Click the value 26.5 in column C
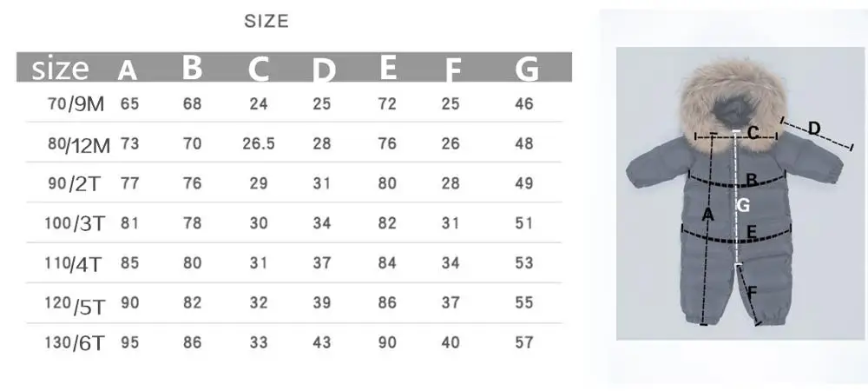The height and width of the screenshot is (391, 868). [x=259, y=143]
